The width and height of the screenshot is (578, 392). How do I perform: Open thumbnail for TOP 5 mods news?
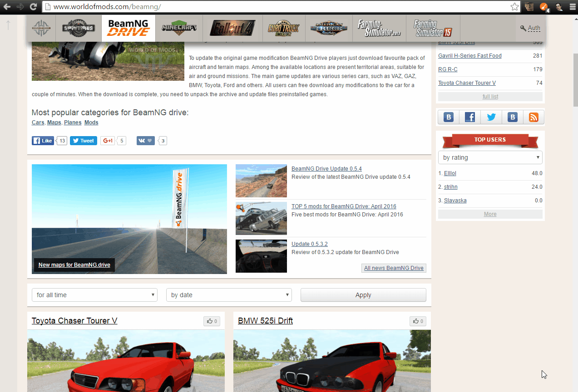tap(261, 218)
